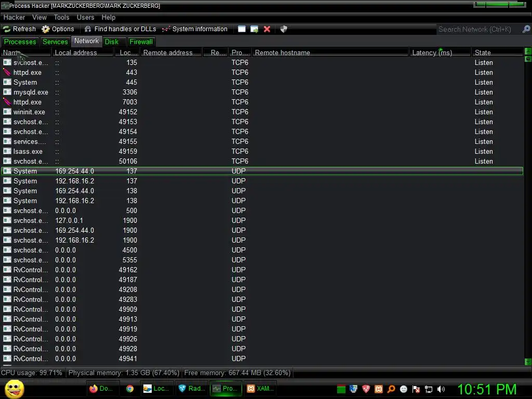Open the Hacker menu
This screenshot has width=532, height=399.
[x=14, y=17]
